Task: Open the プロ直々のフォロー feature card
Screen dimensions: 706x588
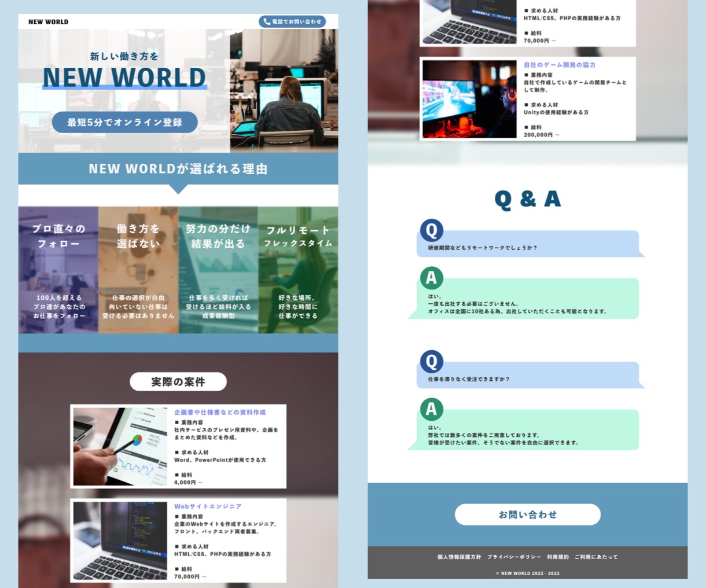Action: coord(58,270)
